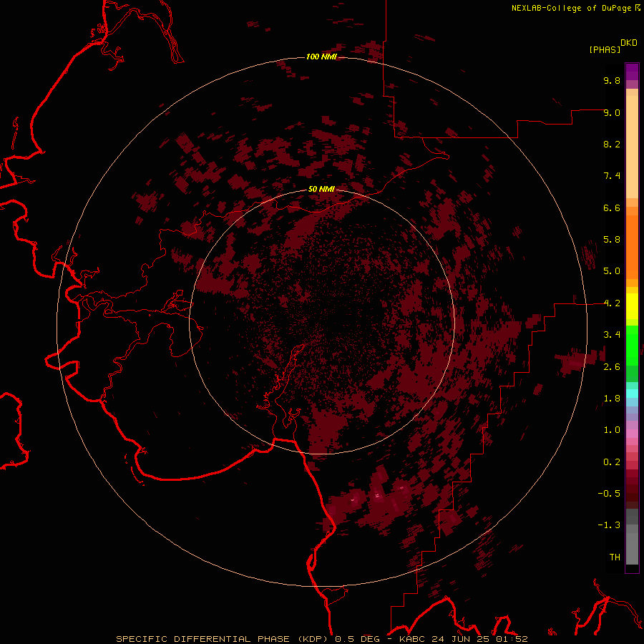Click the pink segment of the color bar

[632, 434]
